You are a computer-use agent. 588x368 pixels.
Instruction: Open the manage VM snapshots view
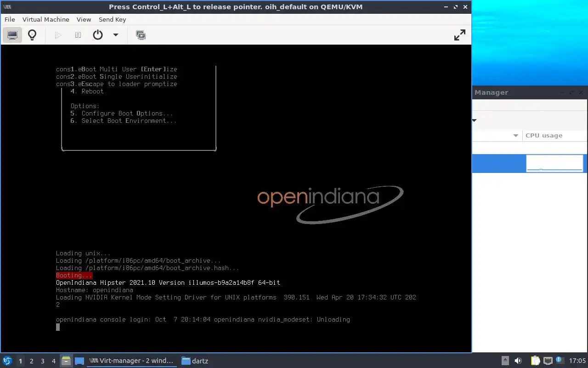141,35
